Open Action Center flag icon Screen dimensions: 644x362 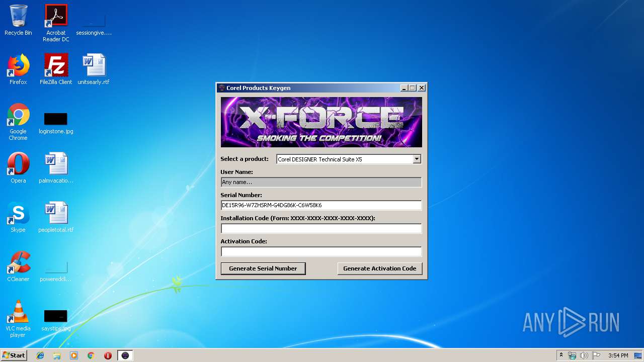pyautogui.click(x=596, y=355)
